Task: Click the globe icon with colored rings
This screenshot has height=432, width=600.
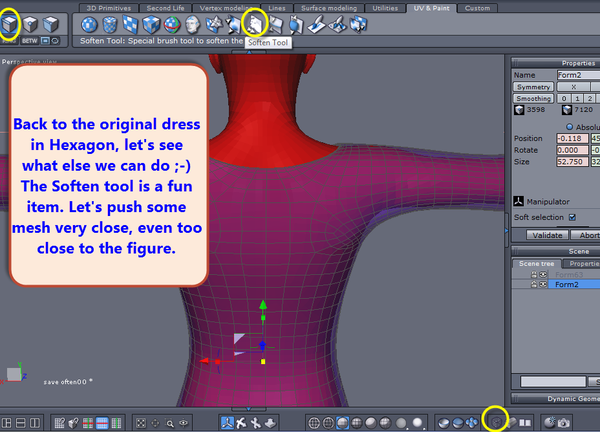Action: [172, 24]
